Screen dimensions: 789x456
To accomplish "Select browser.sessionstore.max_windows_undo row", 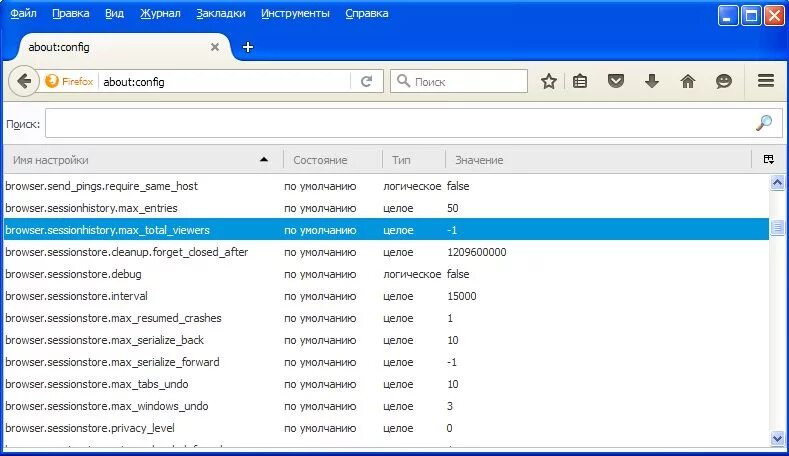I will pos(386,406).
